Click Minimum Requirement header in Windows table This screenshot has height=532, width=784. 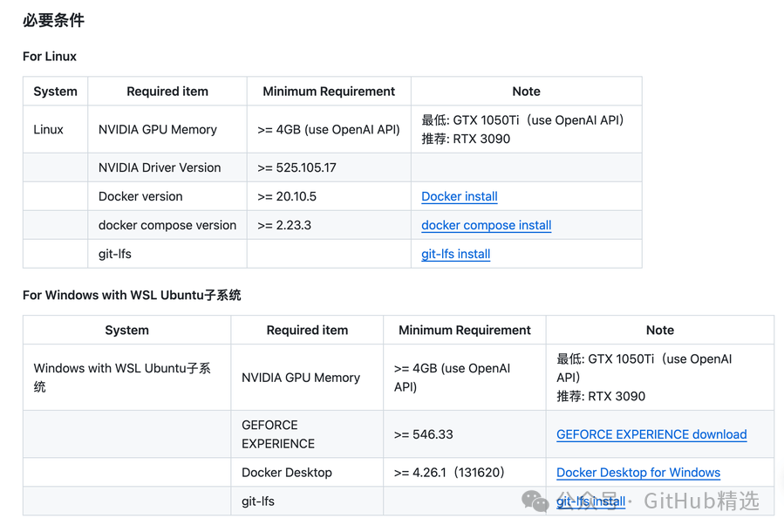[465, 330]
